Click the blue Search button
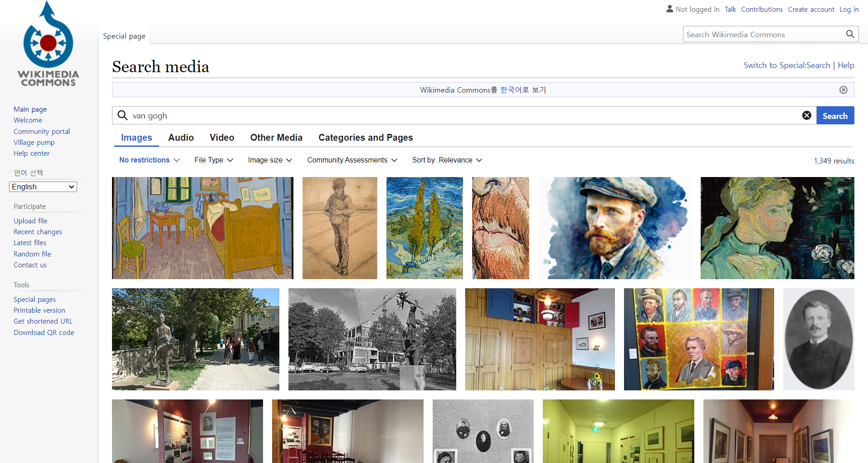 coord(835,115)
